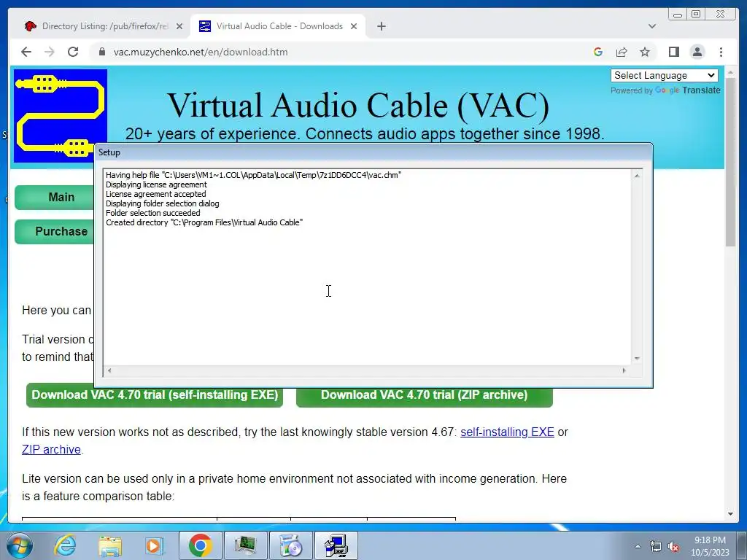Screen dimensions: 747x560
Task: Launch Internet Explorer from the taskbar
Action: pos(65,545)
